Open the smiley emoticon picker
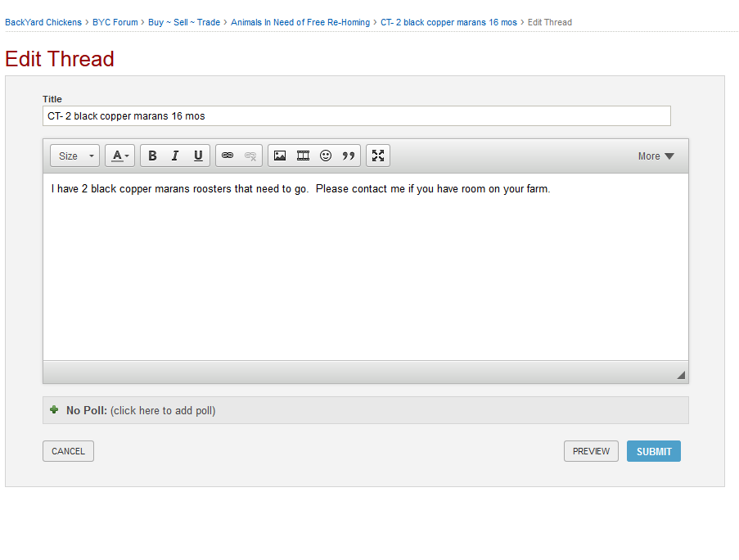The width and height of the screenshot is (739, 560). tap(326, 156)
